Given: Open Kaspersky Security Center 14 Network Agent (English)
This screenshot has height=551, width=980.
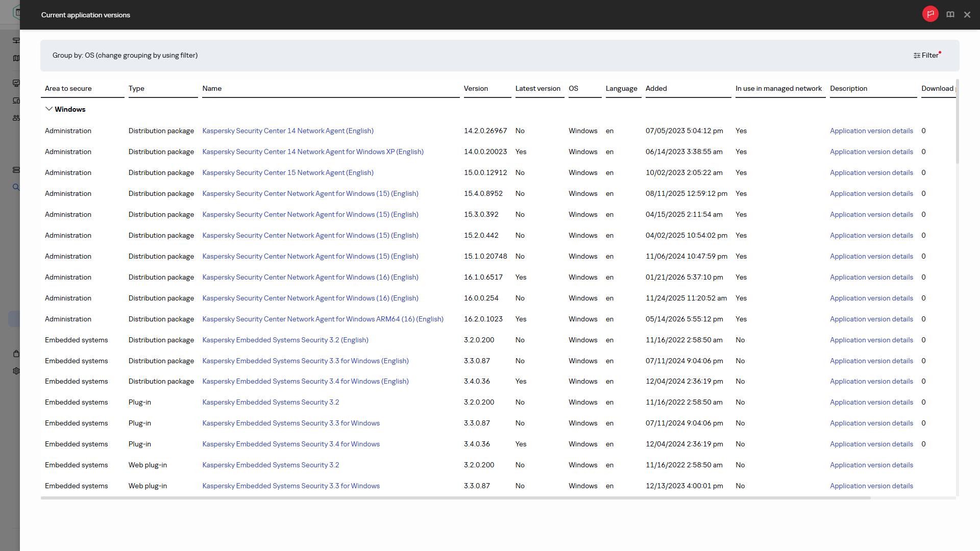Looking at the screenshot, I should pyautogui.click(x=288, y=131).
